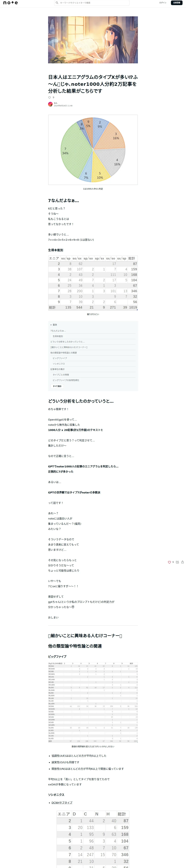Jump to ビッグファイブ in contents
This screenshot has height=868, width=186.
[60, 358]
